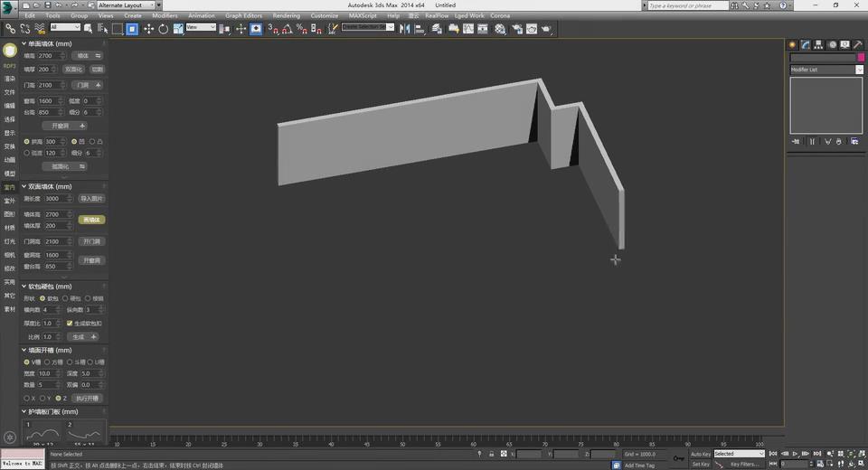Open the Alternate Layout workspace dropdown

tap(126, 5)
